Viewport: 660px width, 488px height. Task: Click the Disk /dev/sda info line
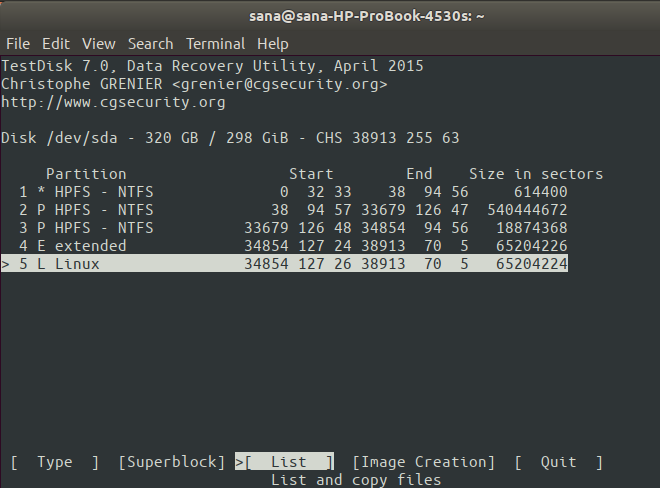(230, 138)
